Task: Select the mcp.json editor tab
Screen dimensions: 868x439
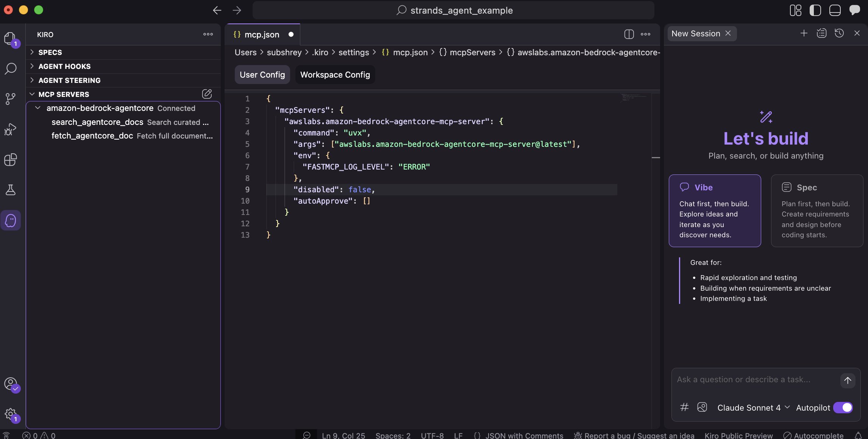Action: coord(261,34)
